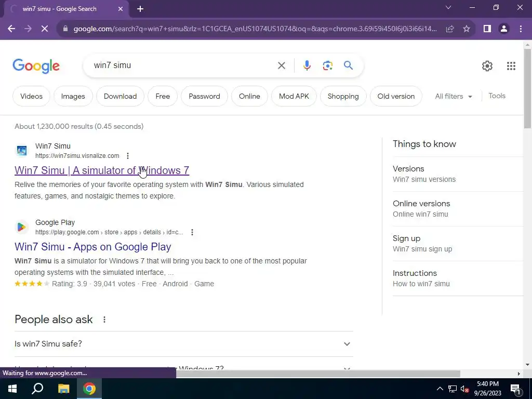The width and height of the screenshot is (532, 399).
Task: Bookmark this page with the star icon
Action: pos(467,29)
